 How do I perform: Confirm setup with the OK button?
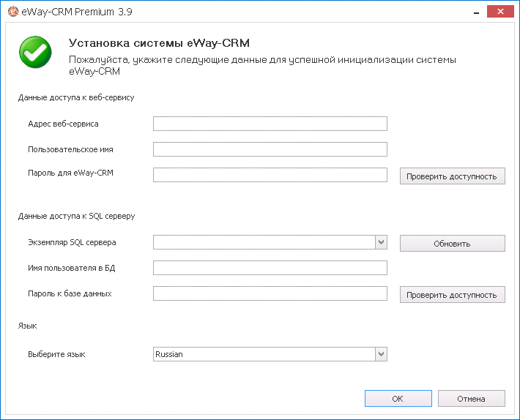pyautogui.click(x=398, y=399)
